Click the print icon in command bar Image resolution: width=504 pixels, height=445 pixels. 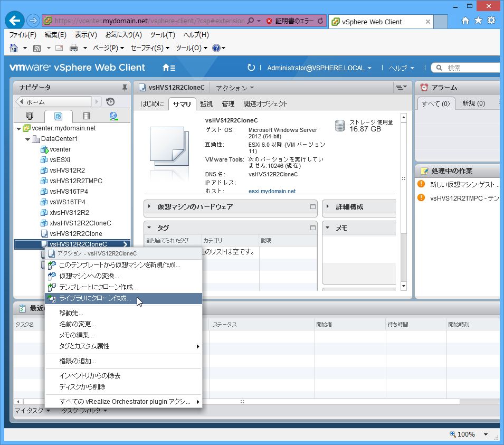pyautogui.click(x=74, y=48)
